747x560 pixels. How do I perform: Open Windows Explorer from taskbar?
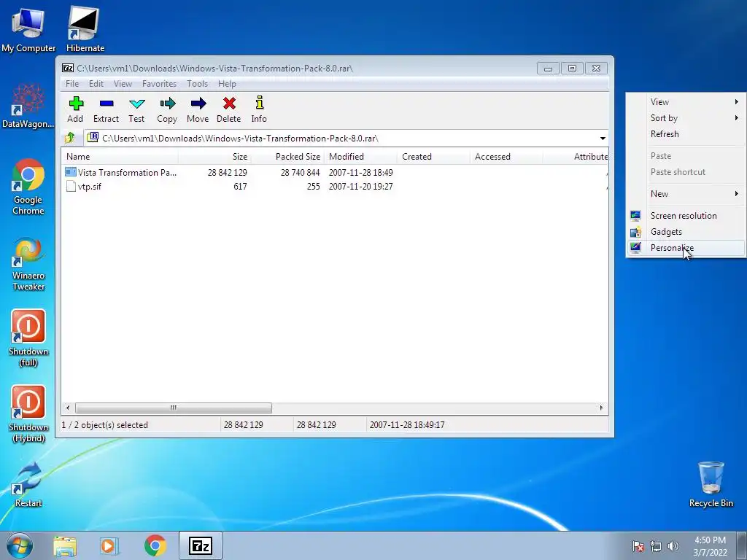pos(65,546)
